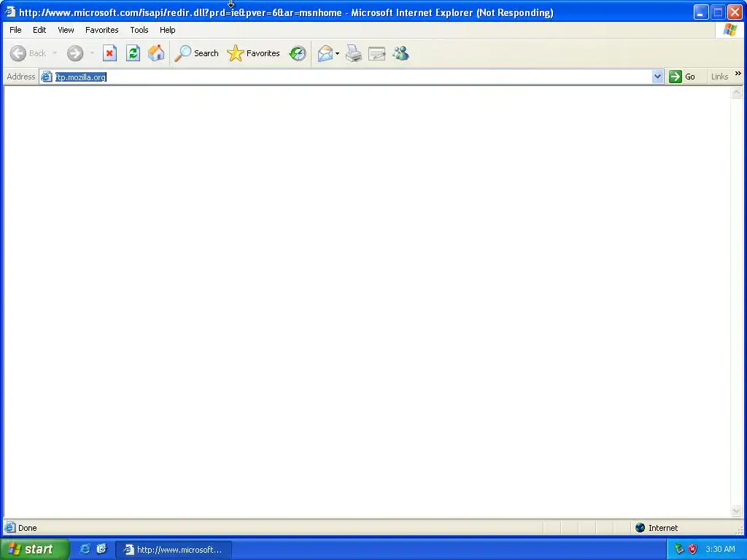This screenshot has height=560, width=747.
Task: Open the Search pane magnifier button
Action: tap(196, 53)
